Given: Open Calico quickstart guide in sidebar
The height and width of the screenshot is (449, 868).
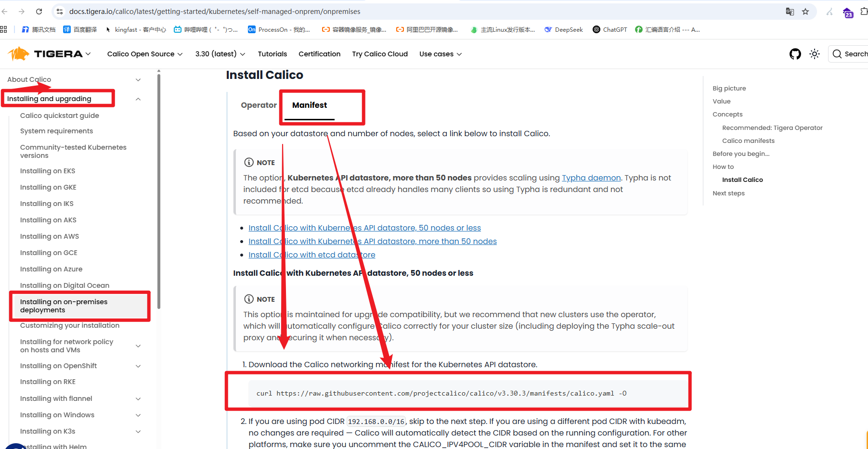Looking at the screenshot, I should [60, 115].
